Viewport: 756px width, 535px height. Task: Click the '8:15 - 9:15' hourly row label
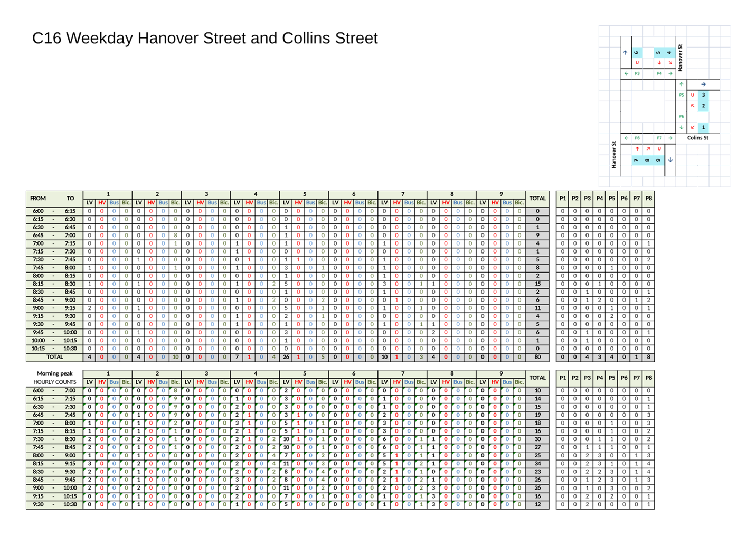54,464
